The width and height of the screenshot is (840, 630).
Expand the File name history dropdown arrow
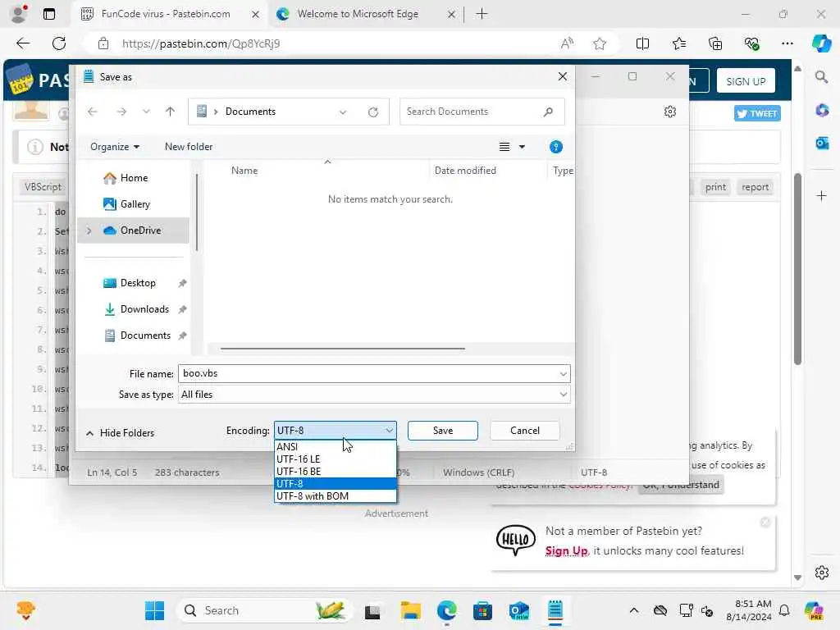pos(563,373)
